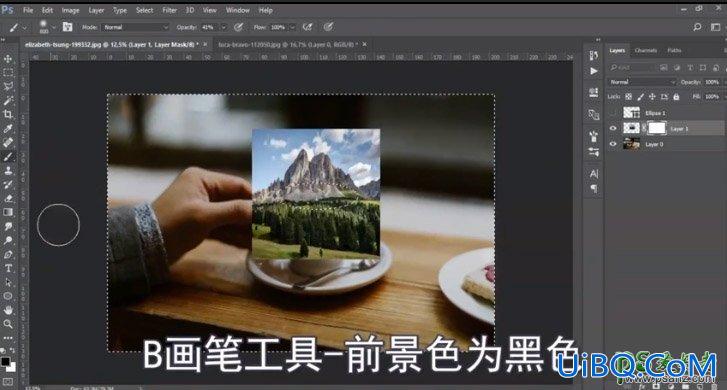Open the Character panel icon
The width and height of the screenshot is (727, 390).
(593, 174)
